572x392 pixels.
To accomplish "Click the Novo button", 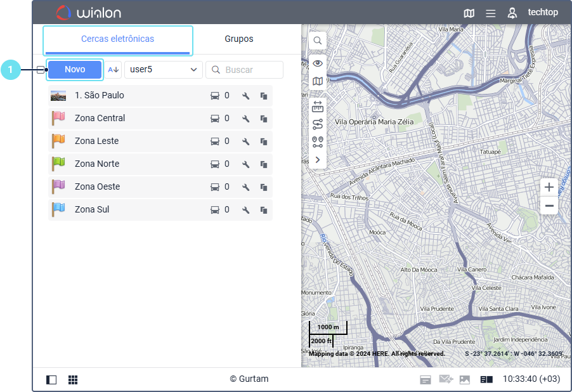I will coord(75,70).
